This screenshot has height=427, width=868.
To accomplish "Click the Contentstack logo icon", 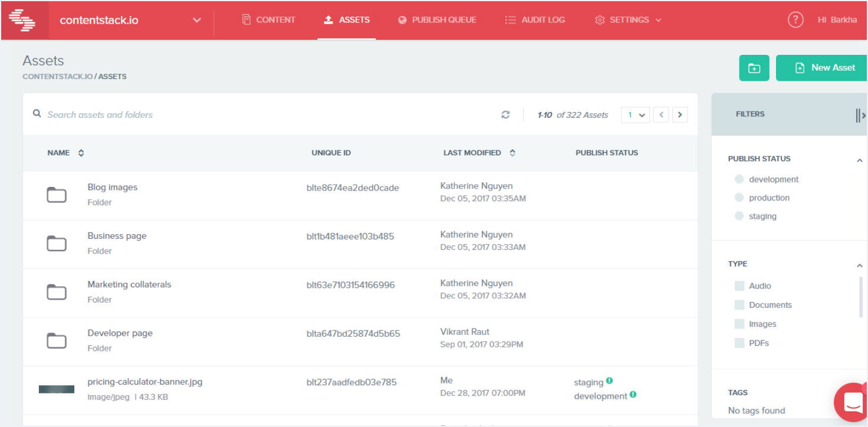I will pyautogui.click(x=22, y=20).
